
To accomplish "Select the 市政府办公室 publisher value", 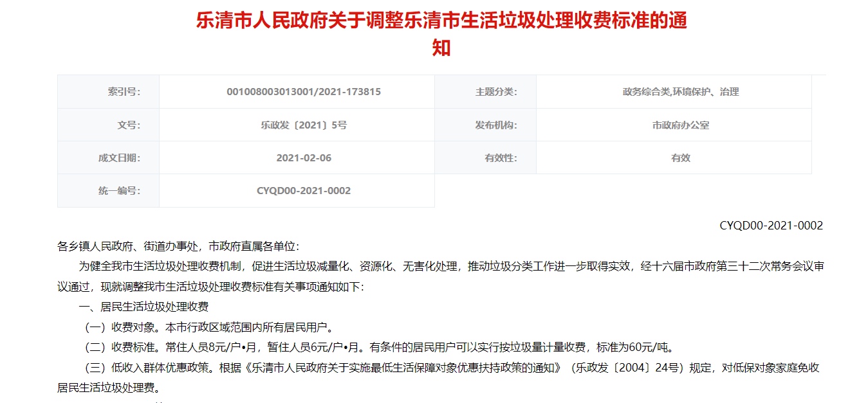I will (681, 125).
